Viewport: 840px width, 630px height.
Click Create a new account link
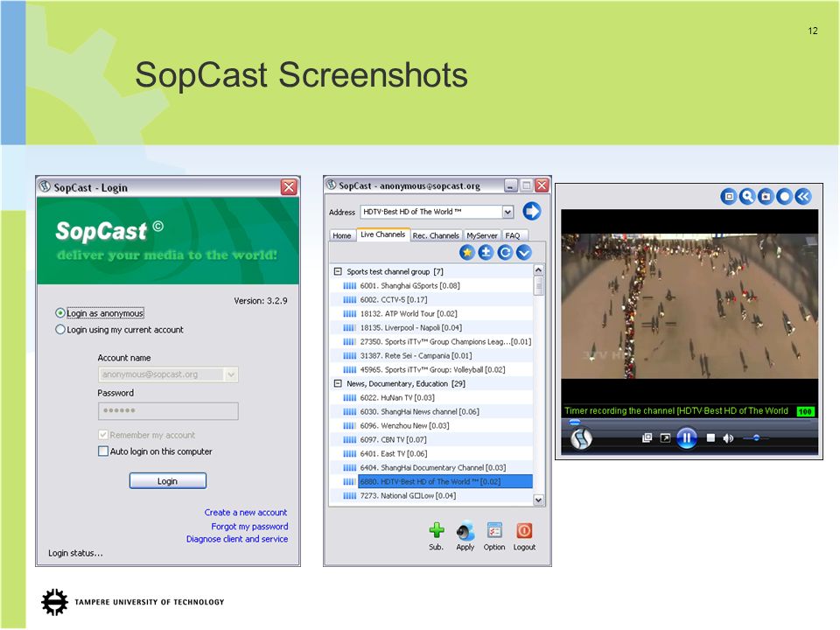pos(245,513)
